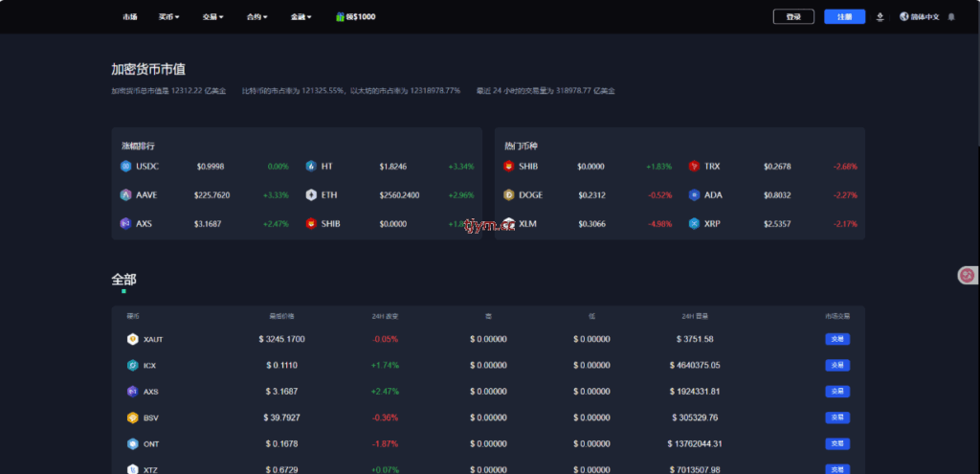980x474 pixels.
Task: Click the XRP coin icon
Action: click(x=694, y=223)
